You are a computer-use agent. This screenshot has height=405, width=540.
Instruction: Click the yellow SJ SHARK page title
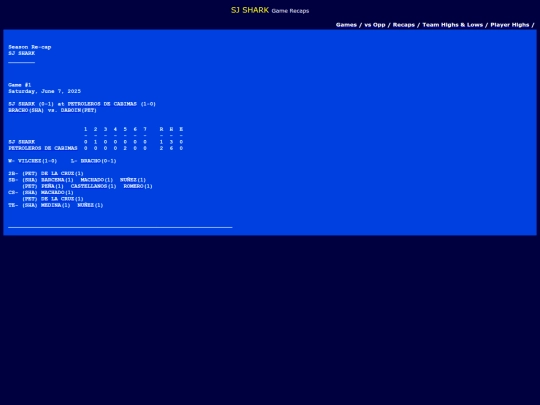(x=250, y=10)
